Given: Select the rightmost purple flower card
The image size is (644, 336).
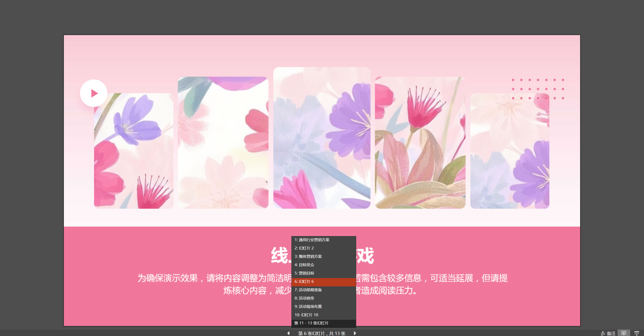Looking at the screenshot, I should click(510, 151).
